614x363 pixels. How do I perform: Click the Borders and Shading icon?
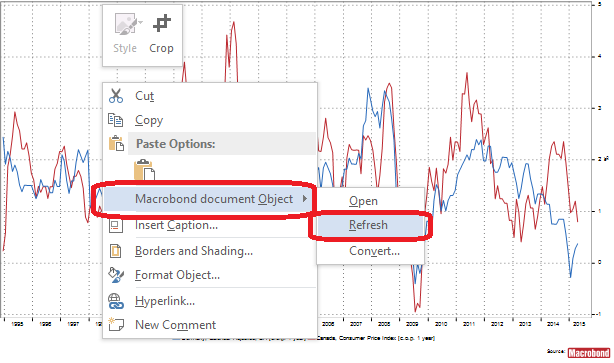116,251
